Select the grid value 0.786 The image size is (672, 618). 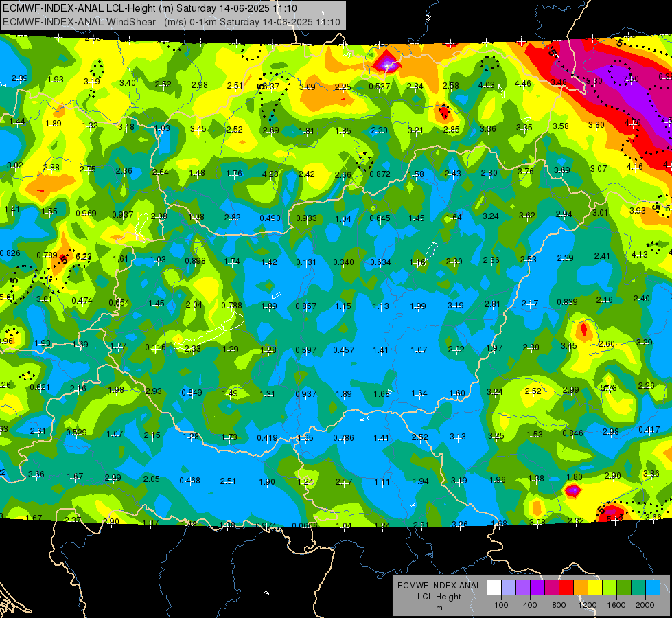pos(344,438)
